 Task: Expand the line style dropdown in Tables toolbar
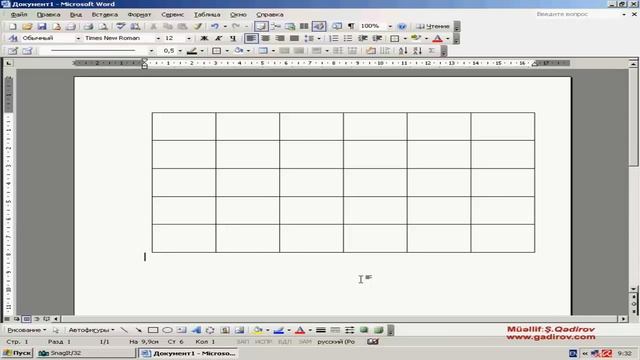pos(151,51)
